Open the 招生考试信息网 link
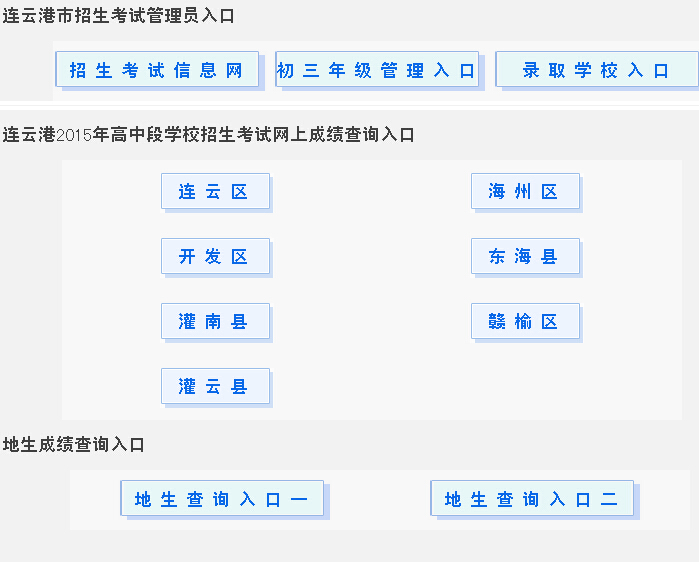Viewport: 699px width, 562px height. [x=156, y=70]
